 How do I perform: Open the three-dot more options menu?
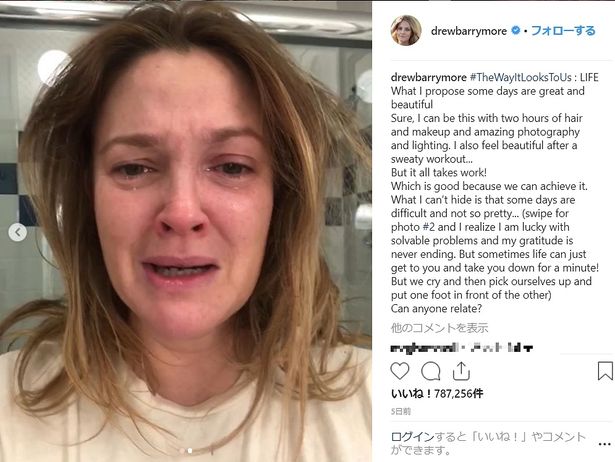pyautogui.click(x=605, y=444)
